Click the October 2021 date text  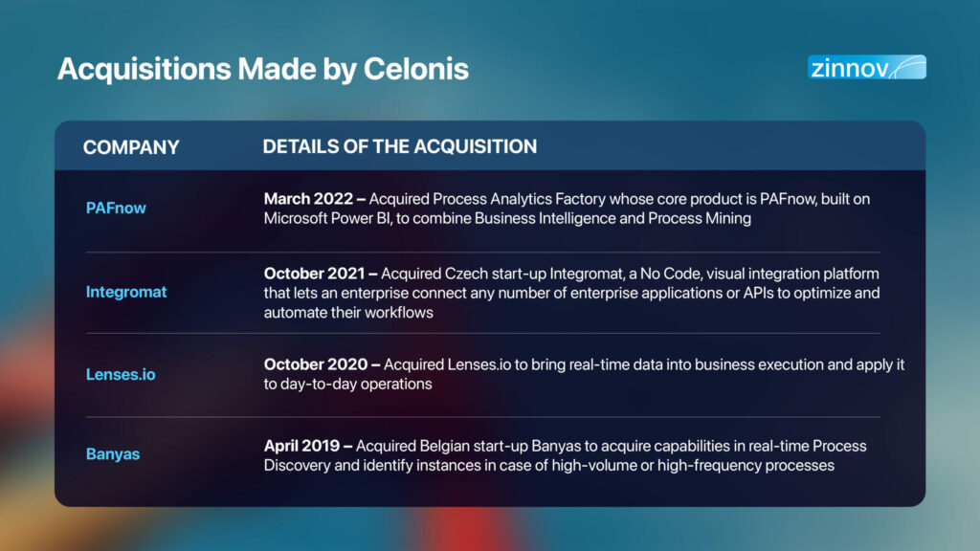click(314, 274)
